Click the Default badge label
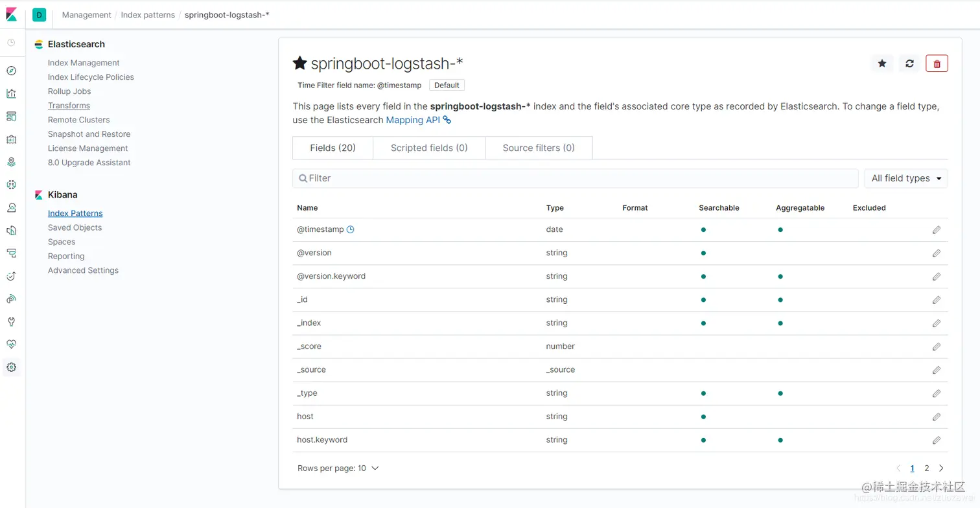Image resolution: width=980 pixels, height=508 pixels. (447, 86)
